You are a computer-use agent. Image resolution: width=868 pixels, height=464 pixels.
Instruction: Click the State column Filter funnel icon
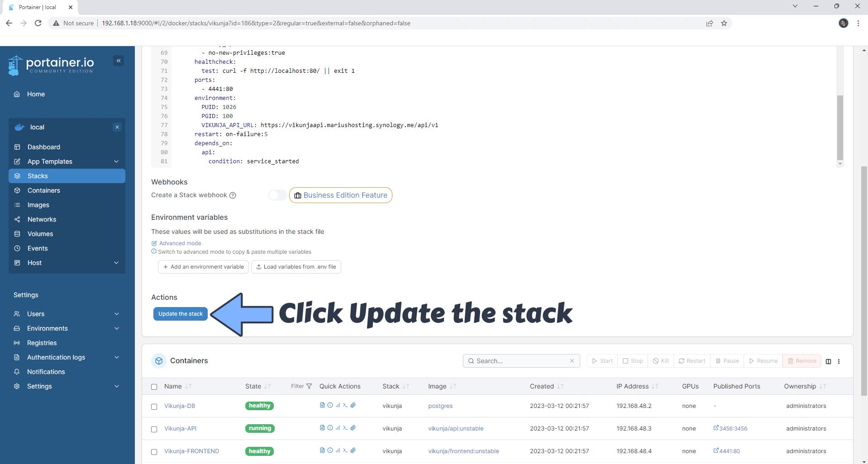(x=309, y=386)
